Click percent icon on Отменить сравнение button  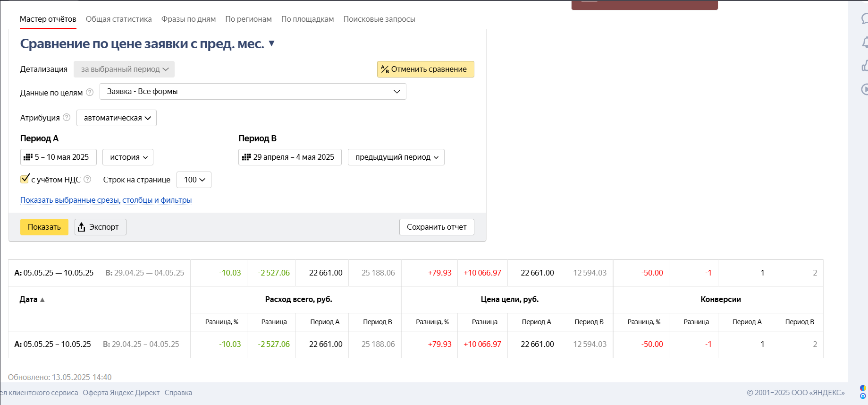pyautogui.click(x=385, y=69)
